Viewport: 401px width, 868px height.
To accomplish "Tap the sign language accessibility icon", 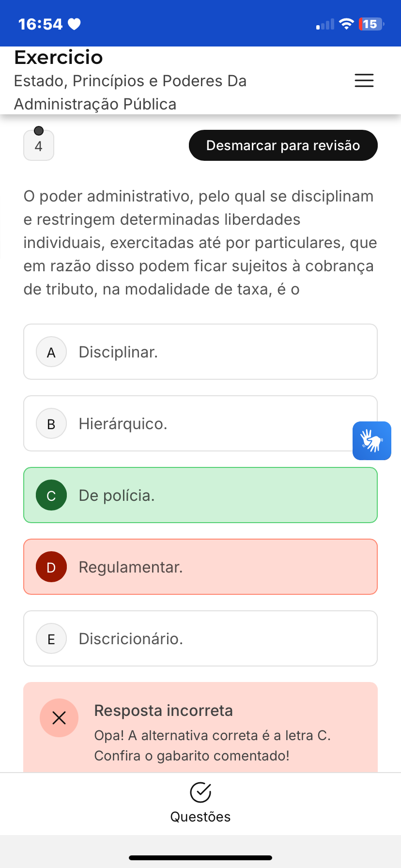I will (371, 440).
